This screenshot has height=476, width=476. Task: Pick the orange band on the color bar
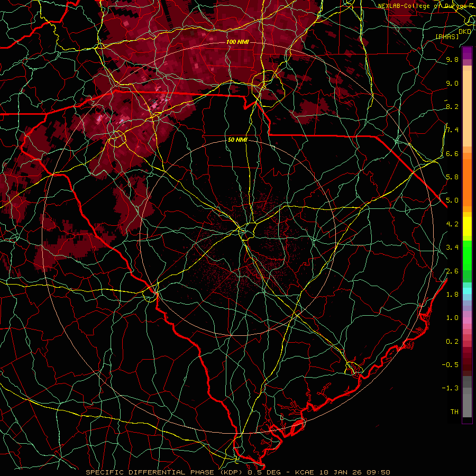(x=467, y=182)
